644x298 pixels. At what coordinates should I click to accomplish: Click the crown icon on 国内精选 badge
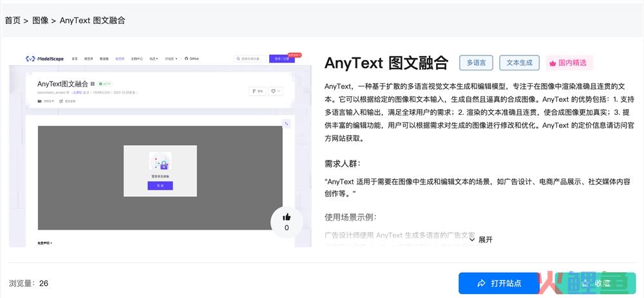[552, 63]
